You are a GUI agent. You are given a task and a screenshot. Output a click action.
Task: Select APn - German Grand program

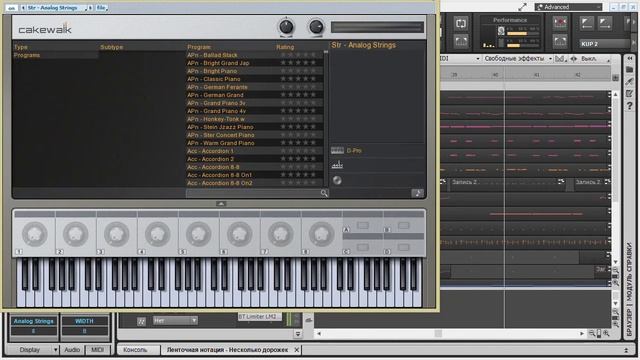255,95
